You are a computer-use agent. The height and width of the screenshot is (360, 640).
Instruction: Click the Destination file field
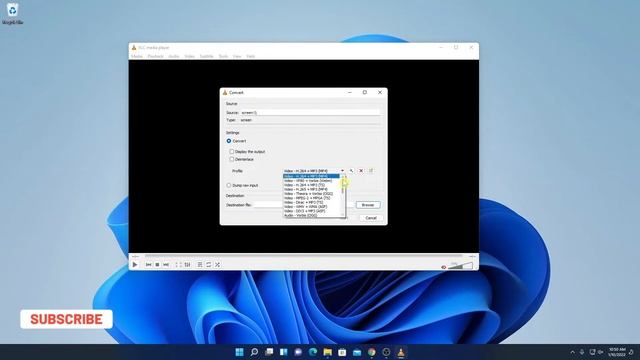coord(268,205)
